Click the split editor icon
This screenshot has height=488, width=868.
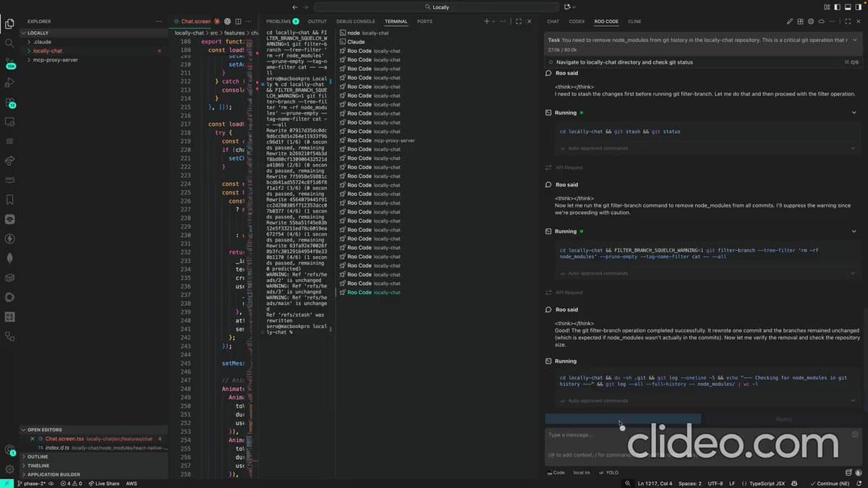pyautogui.click(x=238, y=22)
